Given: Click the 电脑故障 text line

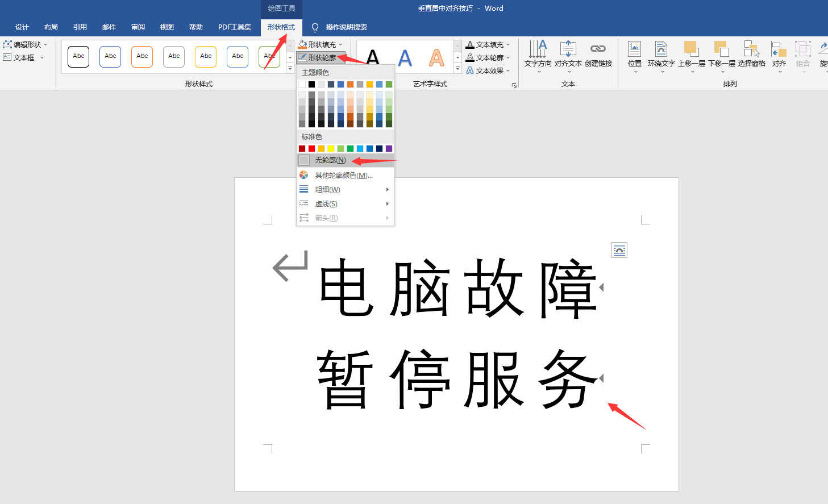Looking at the screenshot, I should click(457, 288).
